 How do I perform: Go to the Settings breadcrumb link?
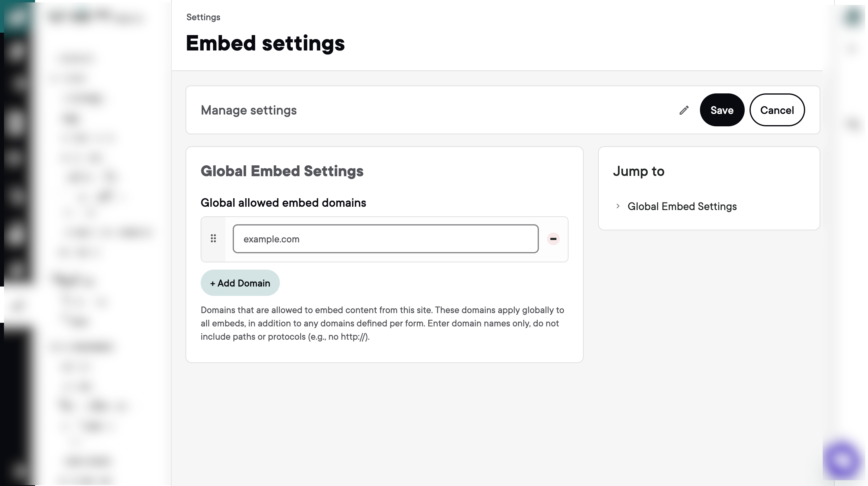[x=203, y=17]
